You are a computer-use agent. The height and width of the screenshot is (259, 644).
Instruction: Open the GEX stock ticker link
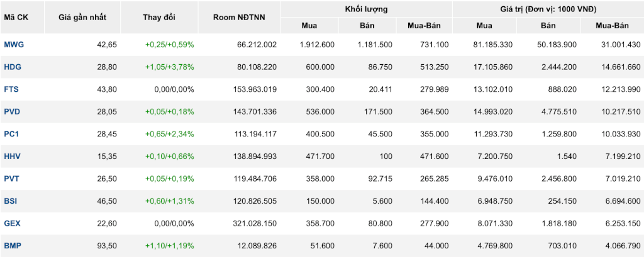(13, 223)
